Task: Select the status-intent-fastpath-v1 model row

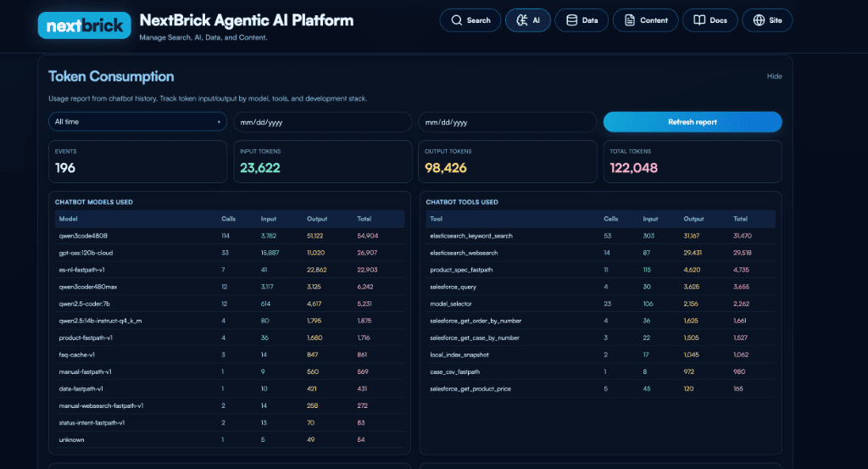Action: [229, 422]
